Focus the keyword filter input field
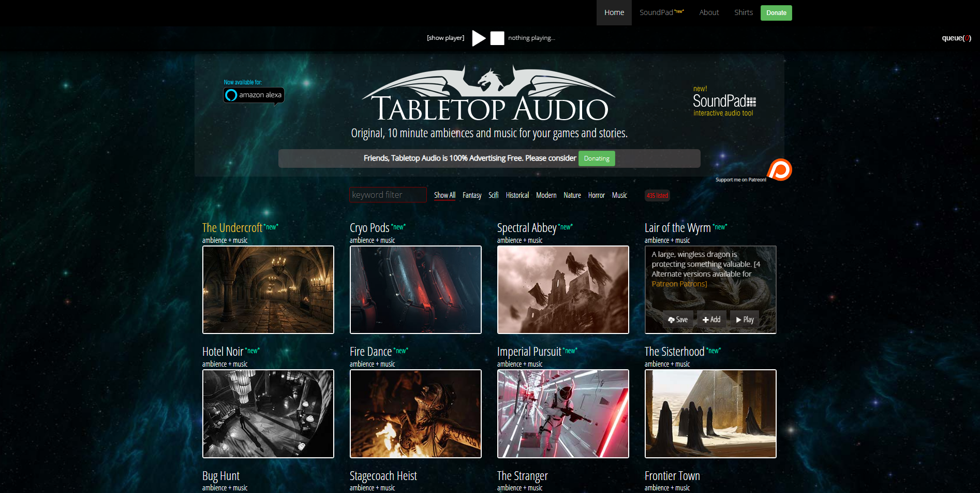Screen dimensions: 980x493 point(388,195)
